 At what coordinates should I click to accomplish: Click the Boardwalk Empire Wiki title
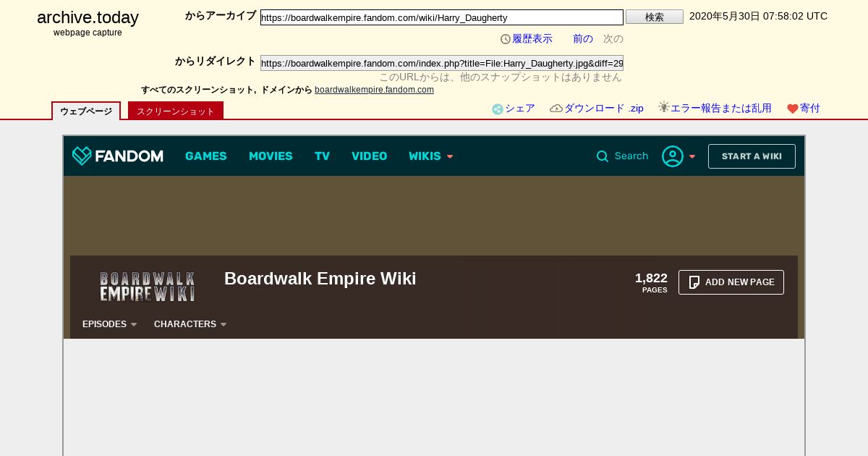pos(320,279)
